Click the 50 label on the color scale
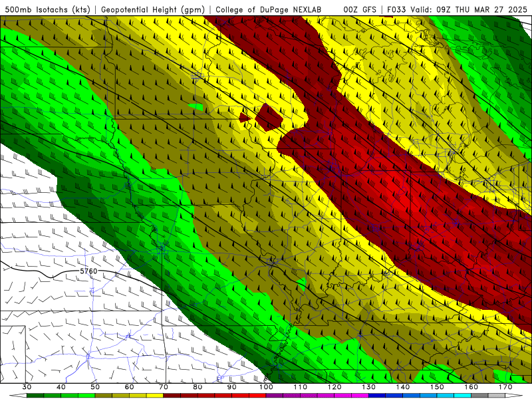 95,387
